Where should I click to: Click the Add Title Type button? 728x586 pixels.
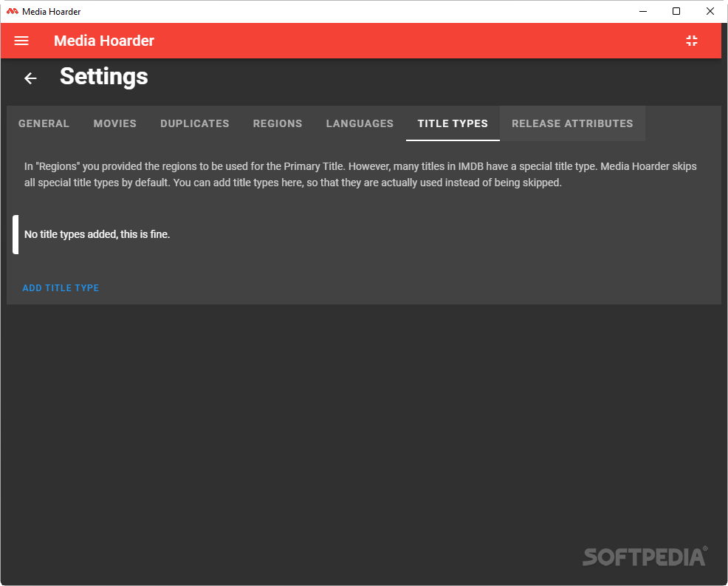[x=61, y=288]
